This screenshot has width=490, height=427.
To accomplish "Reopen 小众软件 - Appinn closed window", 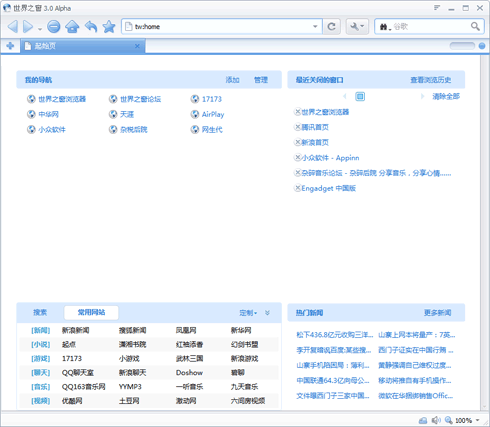I will click(330, 158).
